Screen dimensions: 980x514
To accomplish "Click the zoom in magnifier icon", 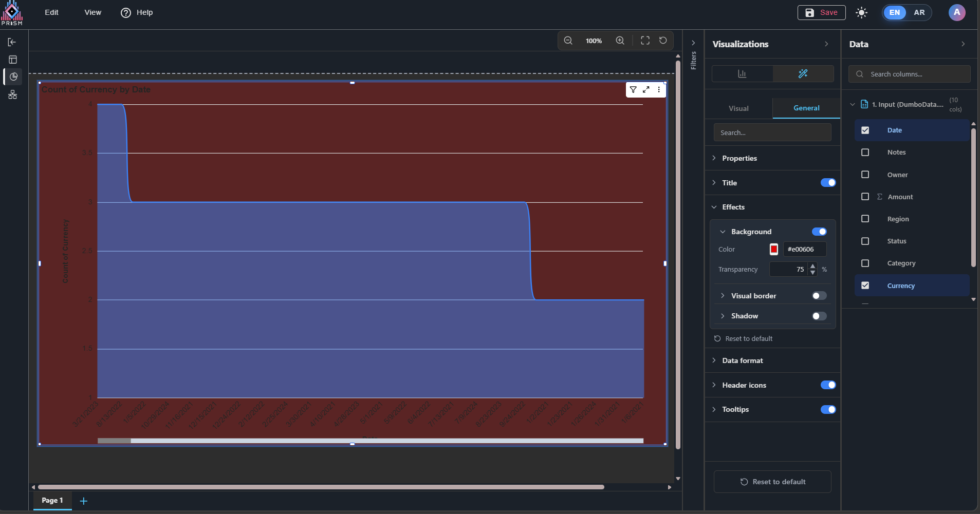I will (x=620, y=41).
